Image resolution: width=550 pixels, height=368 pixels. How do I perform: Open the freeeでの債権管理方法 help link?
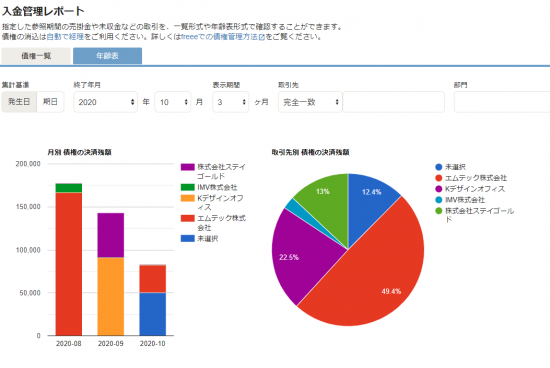click(x=219, y=37)
